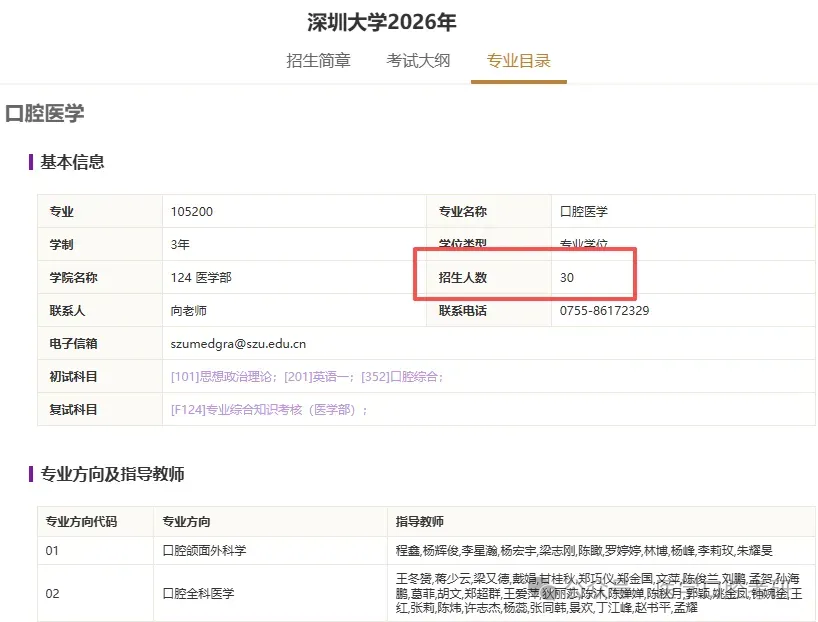The height and width of the screenshot is (622, 818).
Task: Click the 专业 label cell
Action: click(x=100, y=211)
